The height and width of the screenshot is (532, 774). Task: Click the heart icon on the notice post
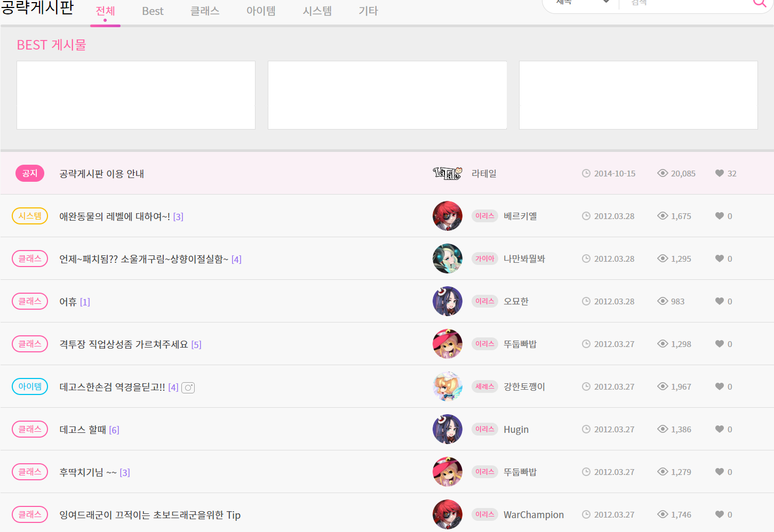coord(719,173)
